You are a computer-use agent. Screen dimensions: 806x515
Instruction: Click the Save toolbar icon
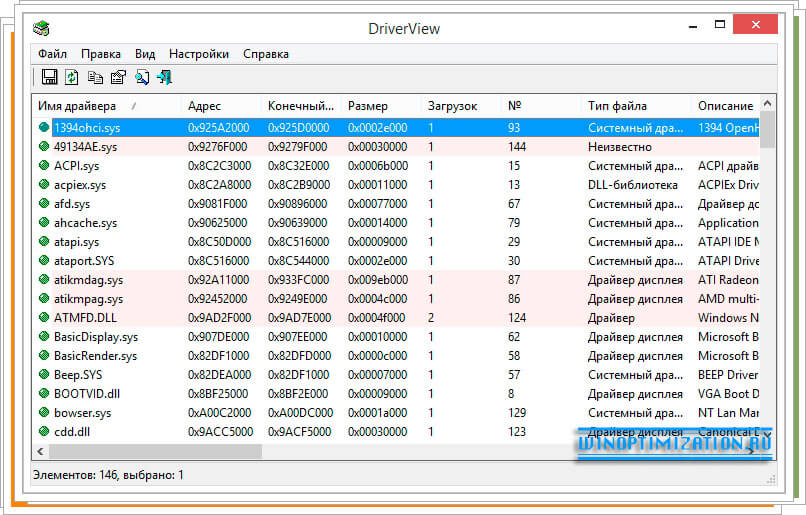[x=49, y=77]
